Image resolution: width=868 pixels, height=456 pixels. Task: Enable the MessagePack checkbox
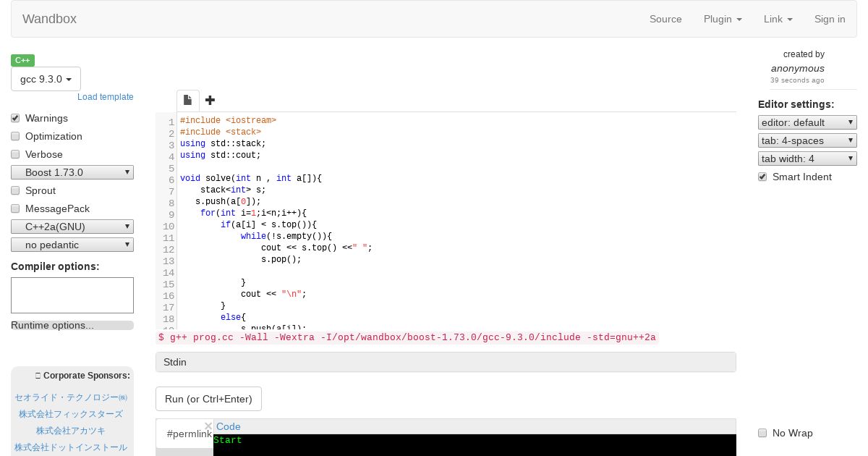tap(15, 208)
